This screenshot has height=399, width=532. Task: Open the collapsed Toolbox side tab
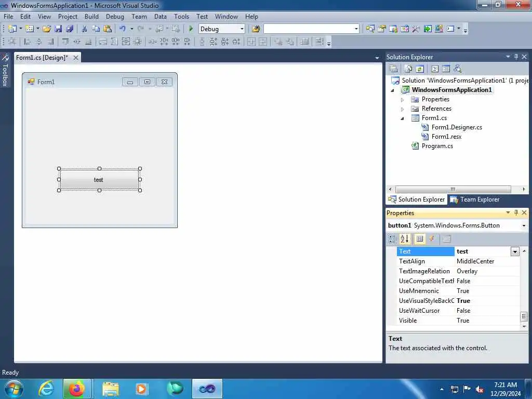(5, 70)
